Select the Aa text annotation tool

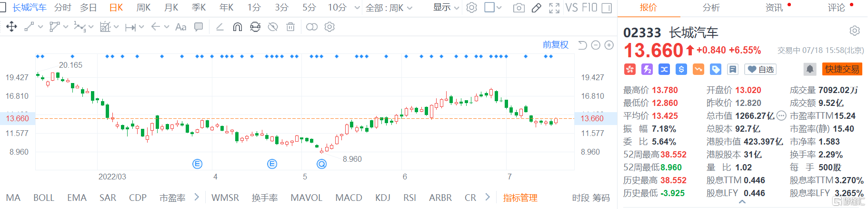(180, 27)
